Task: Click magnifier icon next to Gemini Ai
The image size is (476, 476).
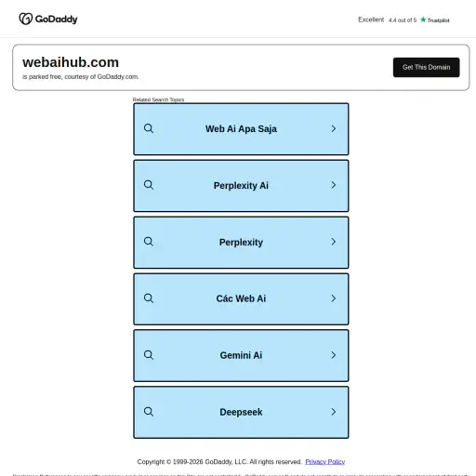Action: (149, 355)
